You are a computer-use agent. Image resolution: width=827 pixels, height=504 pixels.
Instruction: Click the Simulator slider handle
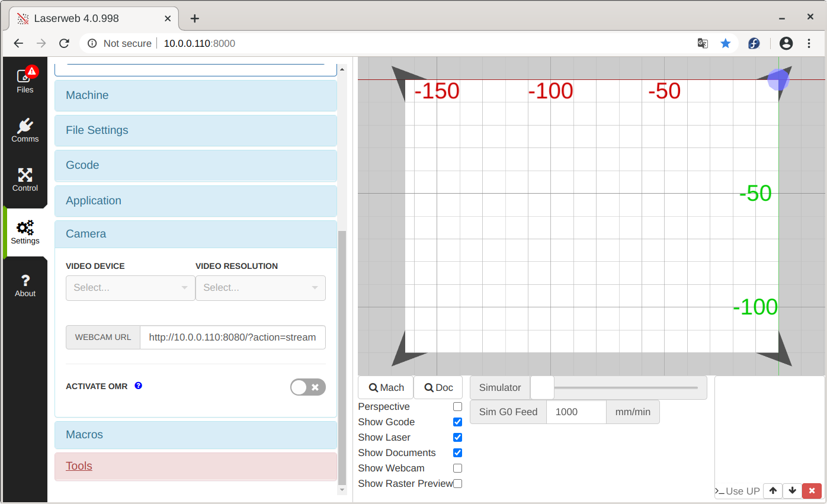(x=542, y=388)
